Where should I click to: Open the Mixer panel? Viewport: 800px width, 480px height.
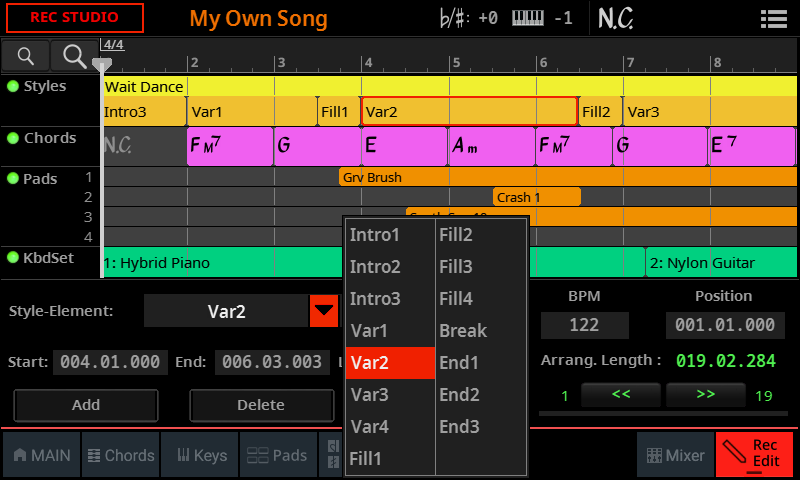pyautogui.click(x=676, y=455)
